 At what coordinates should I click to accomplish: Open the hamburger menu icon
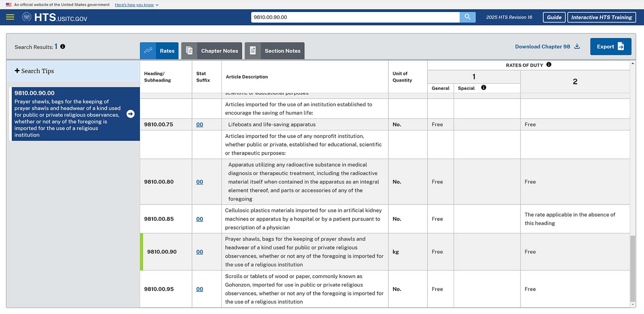click(x=10, y=17)
